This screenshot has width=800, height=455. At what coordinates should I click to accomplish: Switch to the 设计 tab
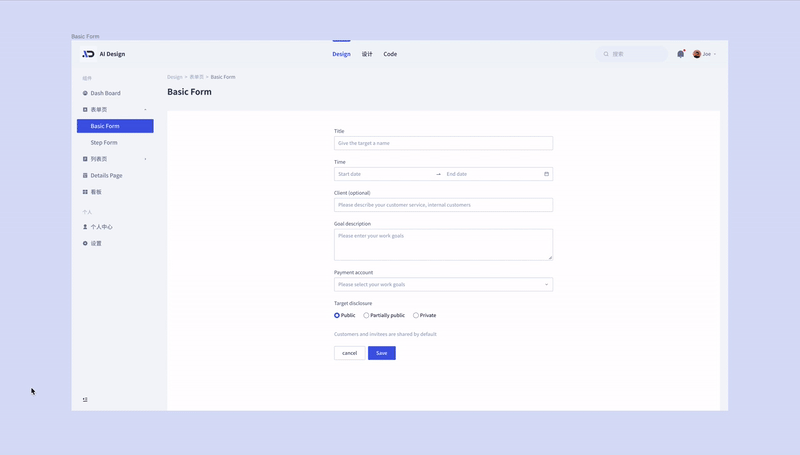tap(367, 54)
